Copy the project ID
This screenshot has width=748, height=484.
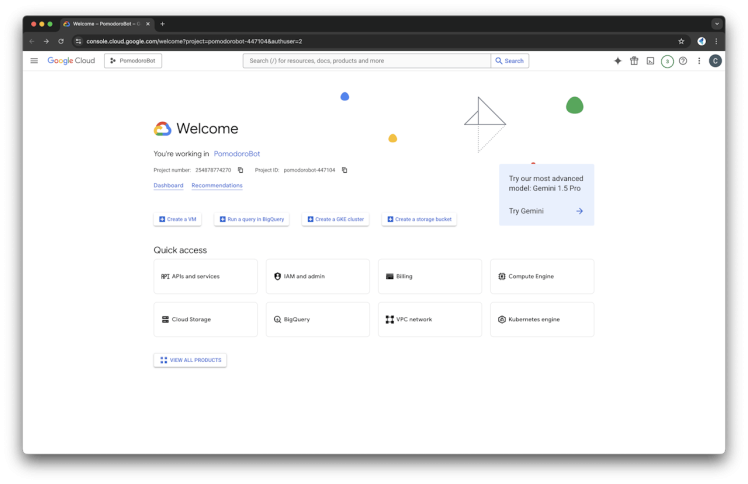(344, 170)
